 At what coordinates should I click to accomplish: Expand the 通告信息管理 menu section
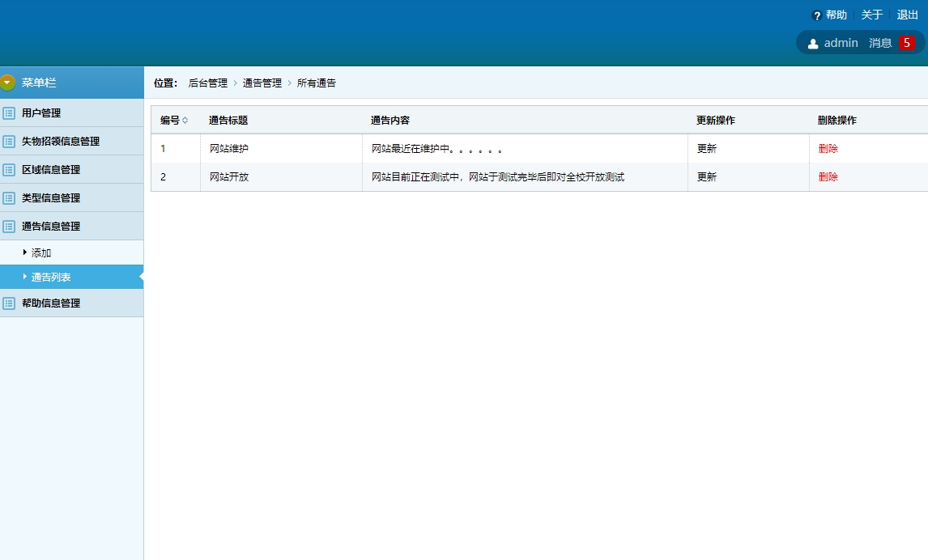pyautogui.click(x=52, y=226)
